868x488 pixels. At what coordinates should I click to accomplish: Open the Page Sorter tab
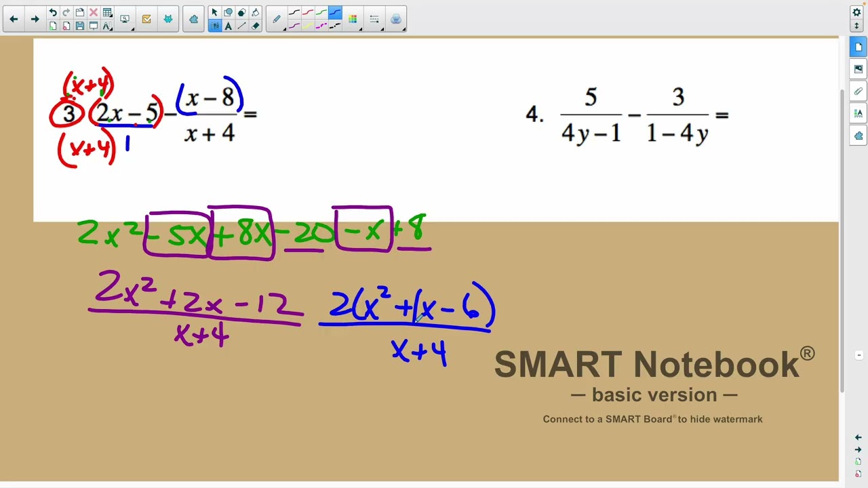pyautogui.click(x=858, y=47)
